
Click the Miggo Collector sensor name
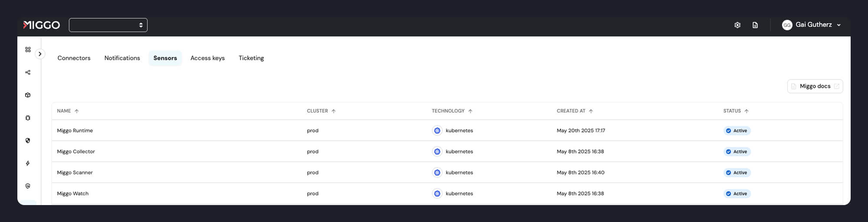coord(76,152)
